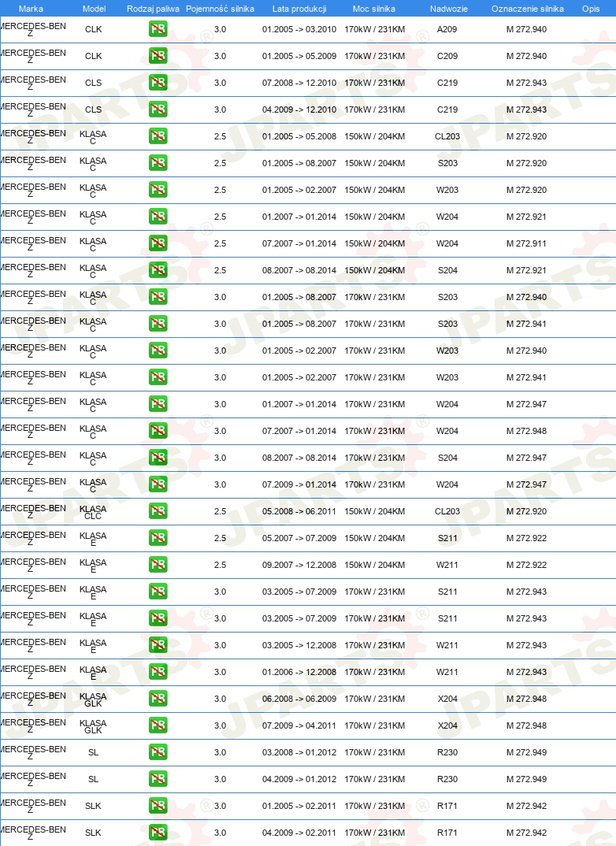This screenshot has width=616, height=846.
Task: Select the date 09.2007 -> 12.2008
Action: point(299,565)
